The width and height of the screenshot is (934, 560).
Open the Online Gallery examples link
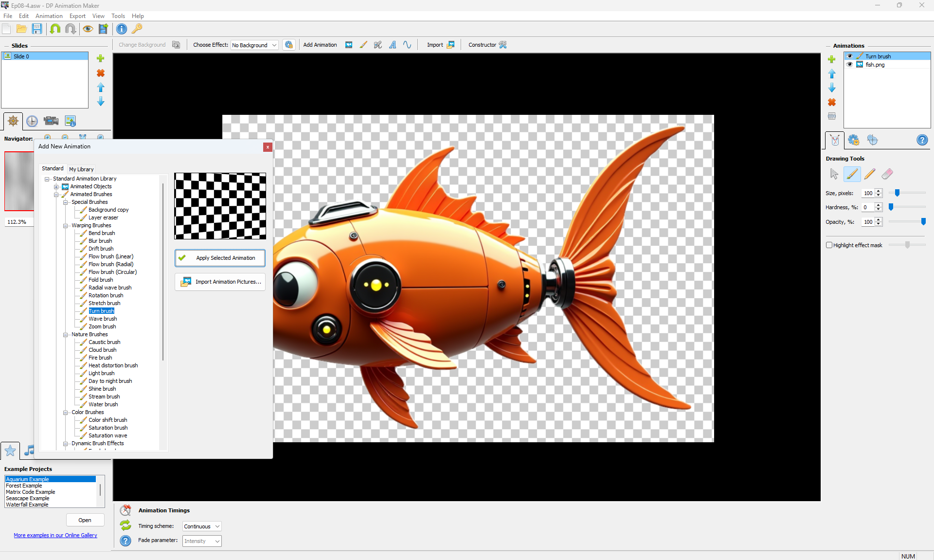click(55, 535)
